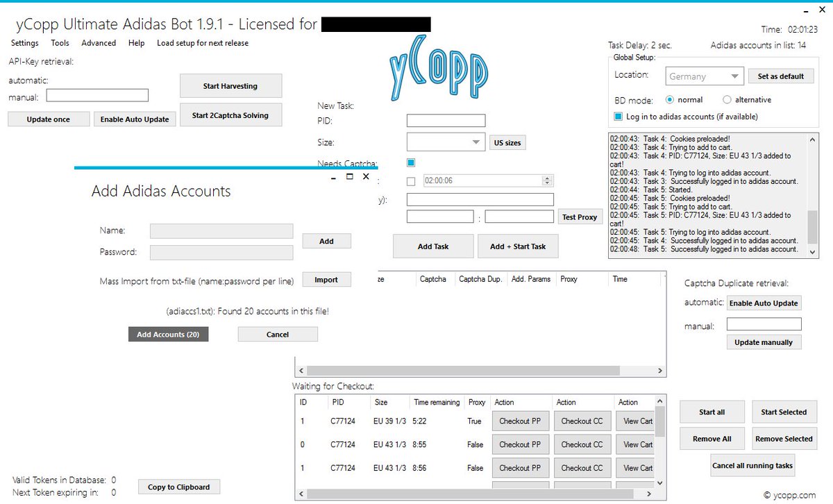Image resolution: width=833 pixels, height=504 pixels.
Task: Click View Cart for EU 39 1/3 row
Action: coord(636,421)
